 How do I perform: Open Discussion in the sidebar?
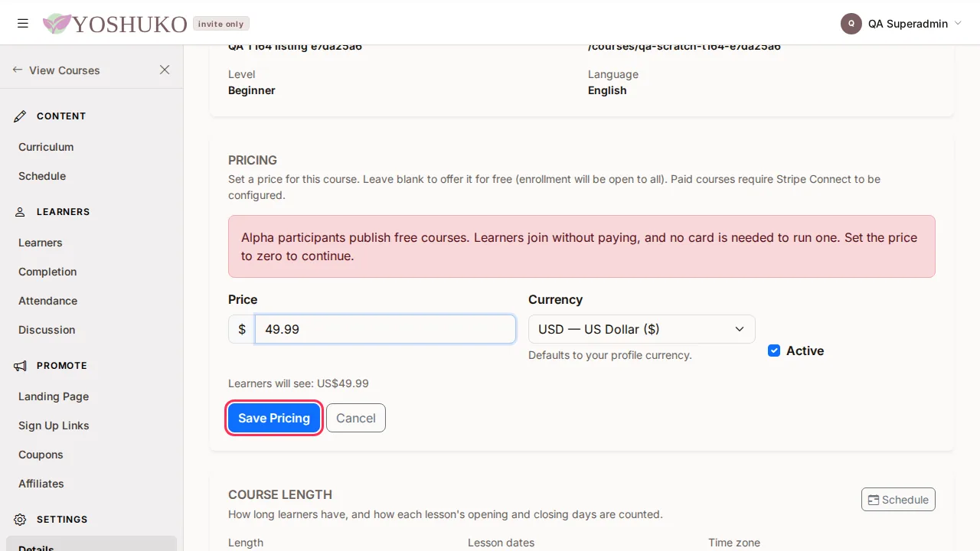(x=47, y=330)
